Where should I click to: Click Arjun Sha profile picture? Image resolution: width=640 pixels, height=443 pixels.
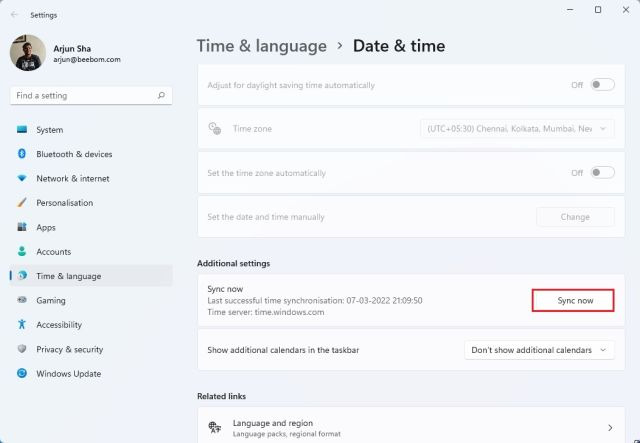tap(28, 53)
